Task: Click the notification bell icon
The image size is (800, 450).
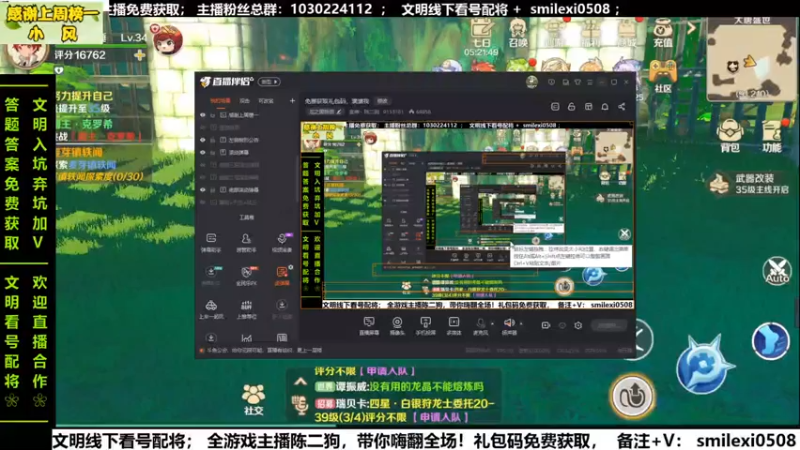Action: [605, 107]
